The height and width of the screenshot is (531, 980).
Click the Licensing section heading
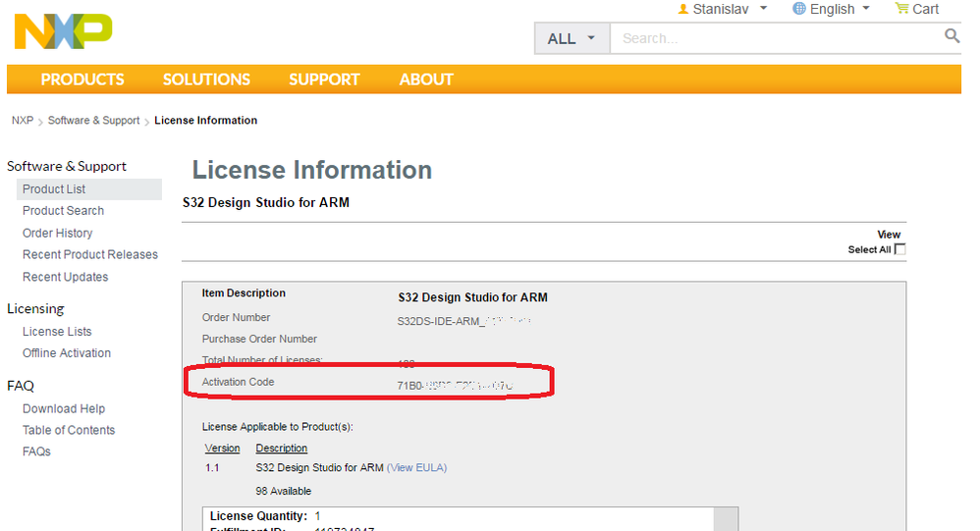tap(35, 308)
